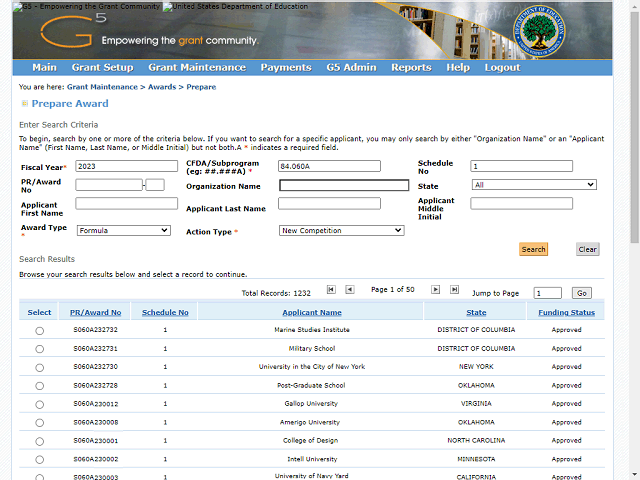Open the Payments menu
Viewport: 640px width, 480px height.
coord(285,68)
